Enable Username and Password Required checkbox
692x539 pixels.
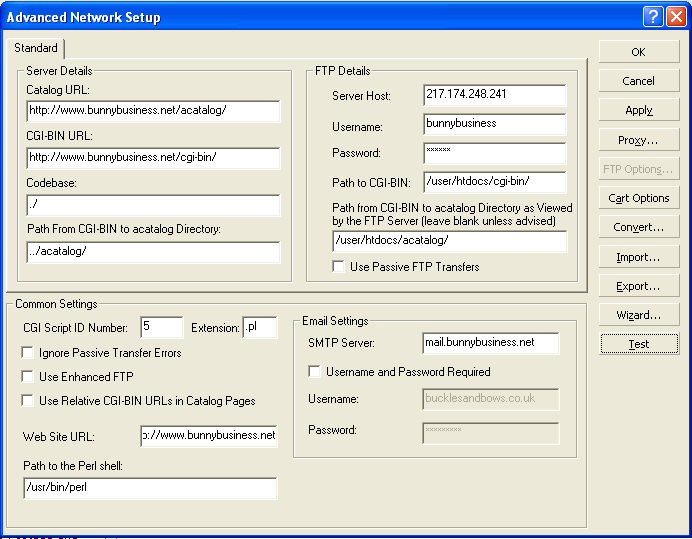(314, 372)
